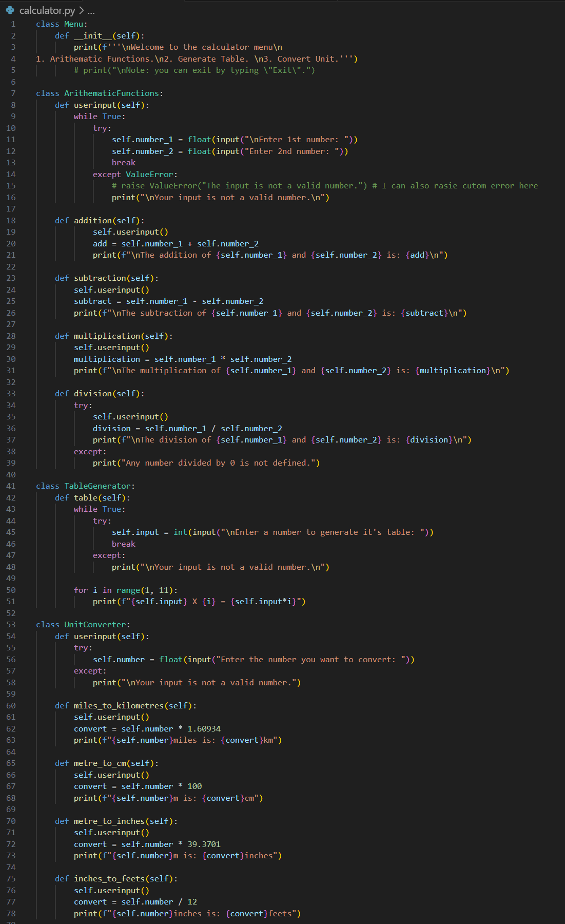Screen dimensions: 565x924
Task: Select line number 7 in the gutter
Action: [x=13, y=93]
